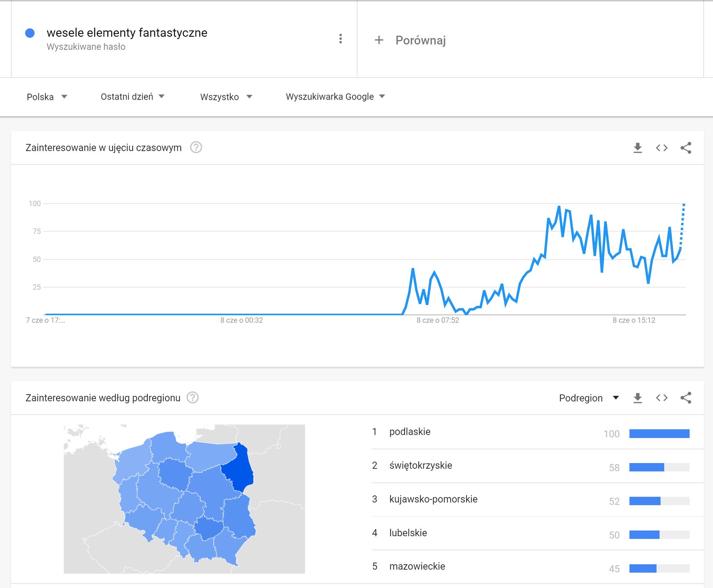
Task: Open help for Zainteresowanie w ujęciu czasowym
Action: pos(196,147)
